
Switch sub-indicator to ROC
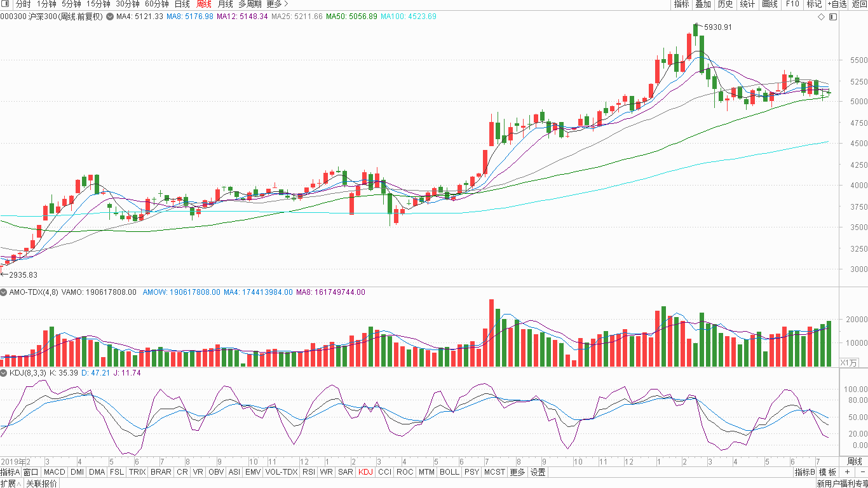(x=405, y=472)
